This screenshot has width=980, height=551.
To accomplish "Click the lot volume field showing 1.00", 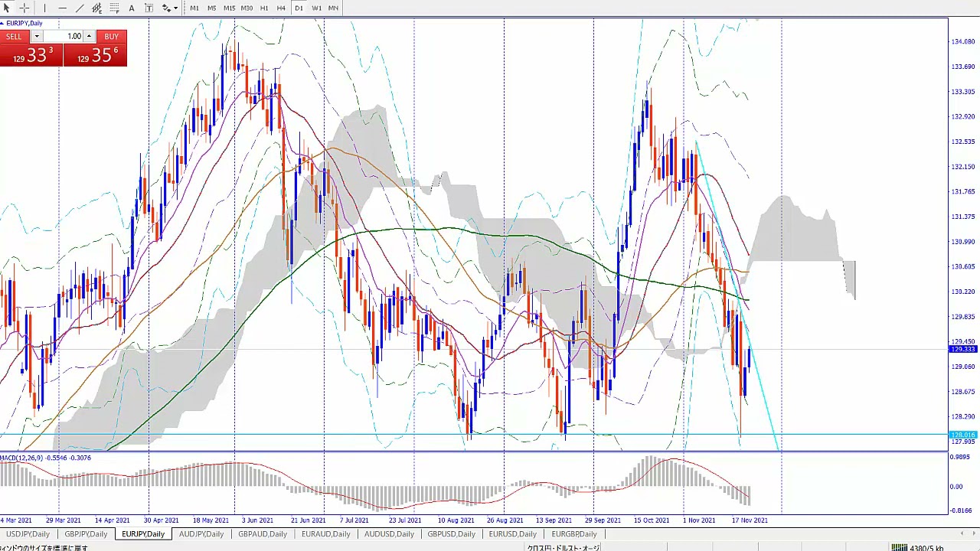I will (63, 37).
